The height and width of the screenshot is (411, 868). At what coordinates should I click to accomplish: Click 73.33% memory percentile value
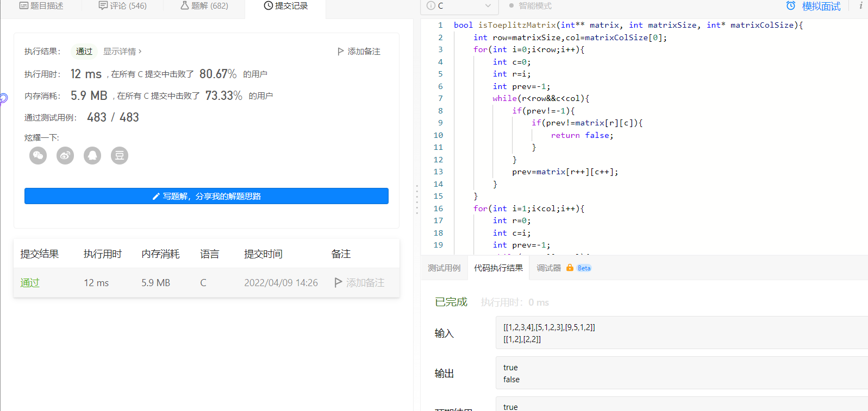pos(224,96)
